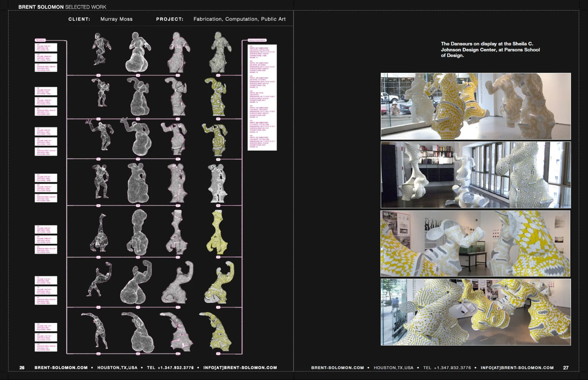Click the fourth-row wireframe standing figure

(x=100, y=181)
